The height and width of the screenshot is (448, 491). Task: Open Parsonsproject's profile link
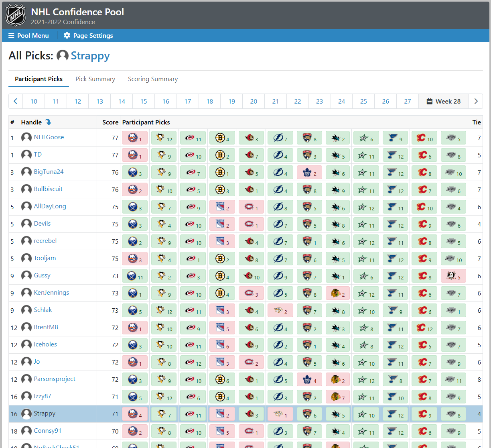55,379
